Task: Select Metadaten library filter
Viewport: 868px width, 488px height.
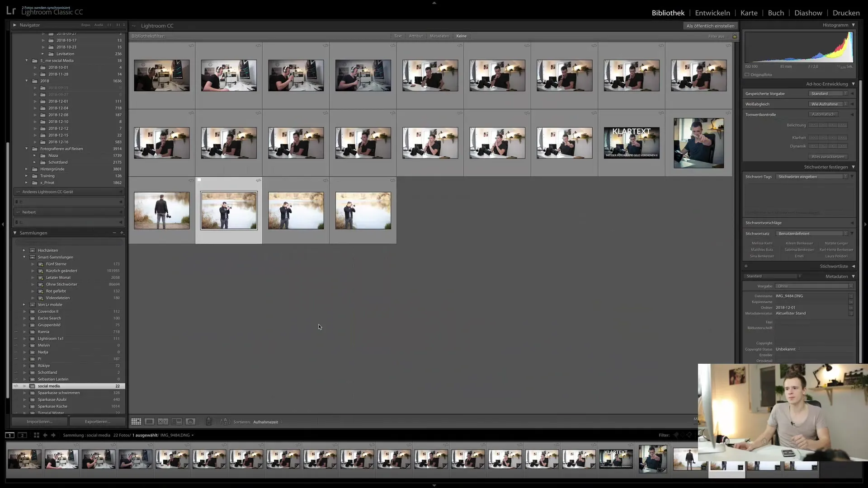Action: tap(439, 36)
